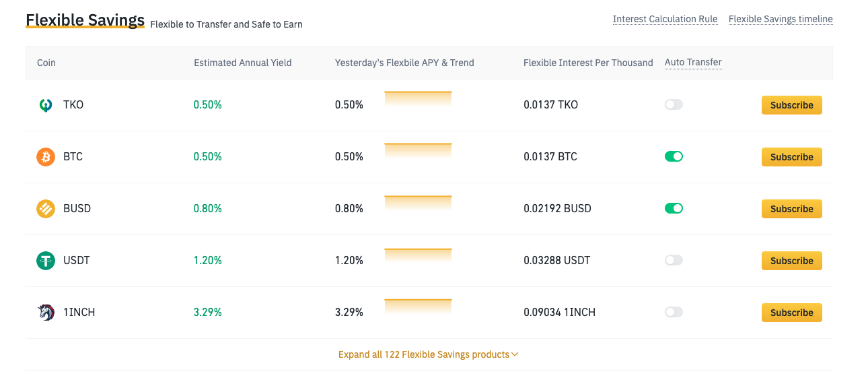Click TKO black yesterday's APY value
This screenshot has height=382, width=868.
tap(349, 105)
